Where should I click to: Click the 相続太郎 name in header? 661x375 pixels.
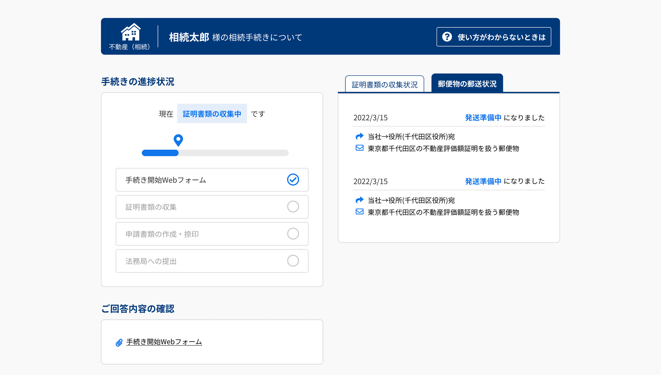point(189,37)
